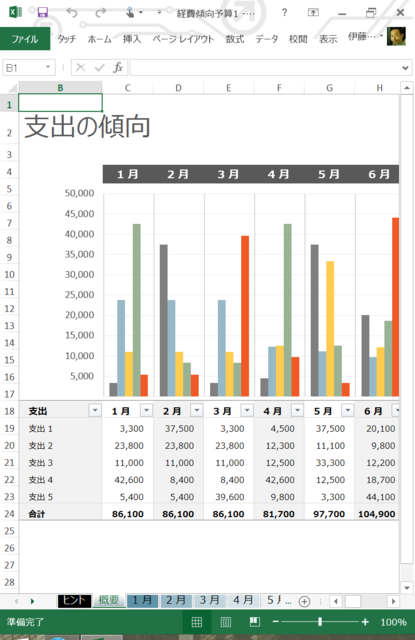Select column C header
Image resolution: width=415 pixels, height=640 pixels.
tap(128, 88)
